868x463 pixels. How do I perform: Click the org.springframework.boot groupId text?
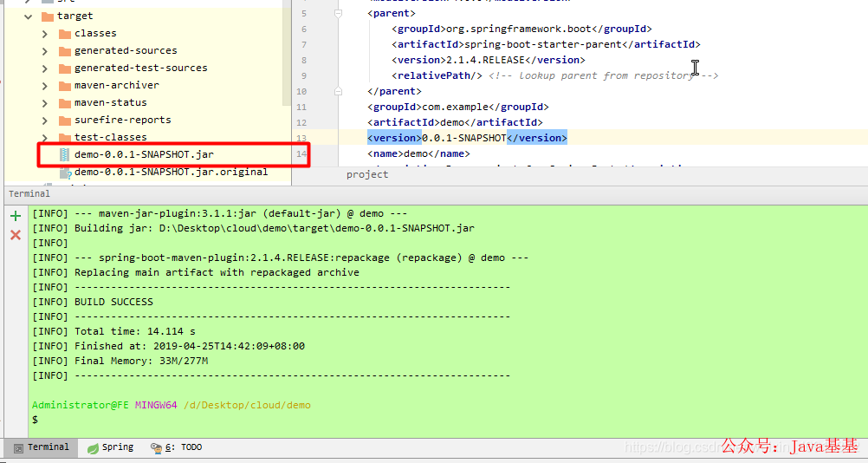coord(519,29)
